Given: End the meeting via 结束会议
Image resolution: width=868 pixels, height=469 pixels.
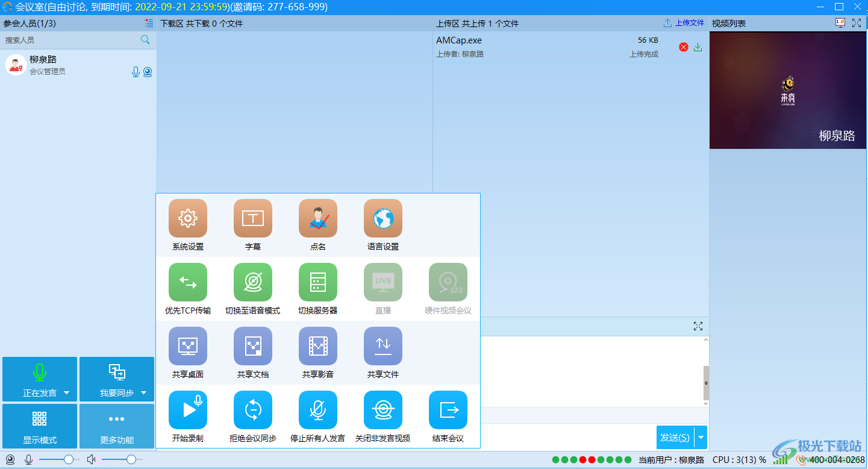Looking at the screenshot, I should pyautogui.click(x=448, y=410).
